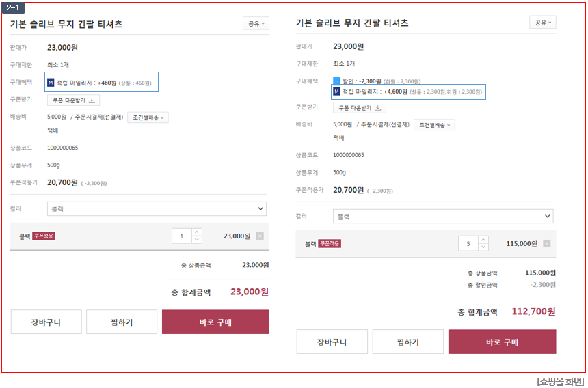This screenshot has height=388, width=588.
Task: Click blue discount icon in right panel
Action: pos(336,81)
